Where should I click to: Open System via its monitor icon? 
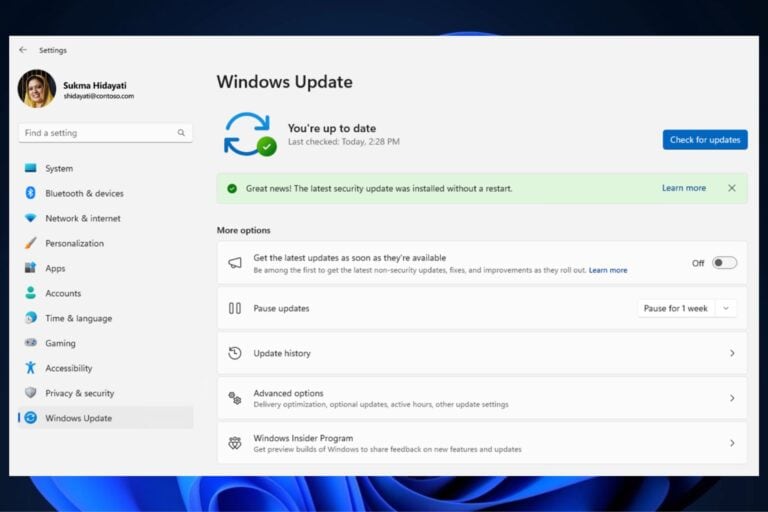[30, 168]
